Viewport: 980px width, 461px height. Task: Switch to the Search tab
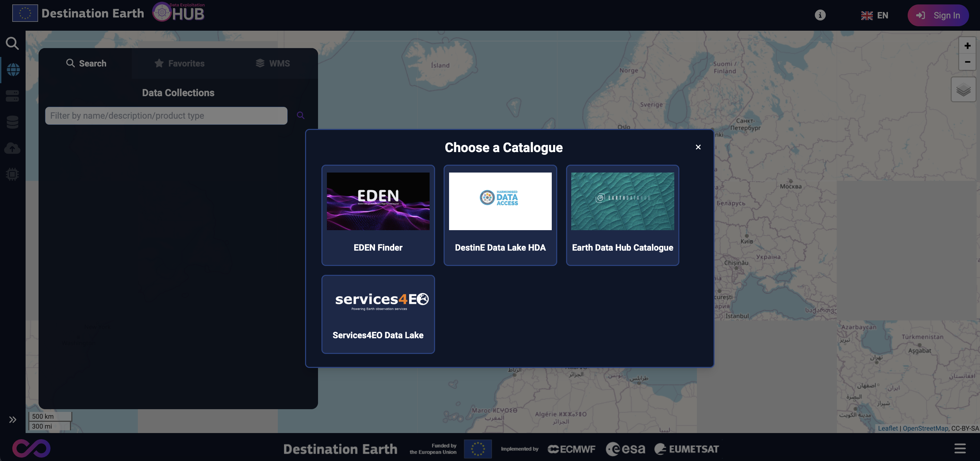(x=86, y=63)
